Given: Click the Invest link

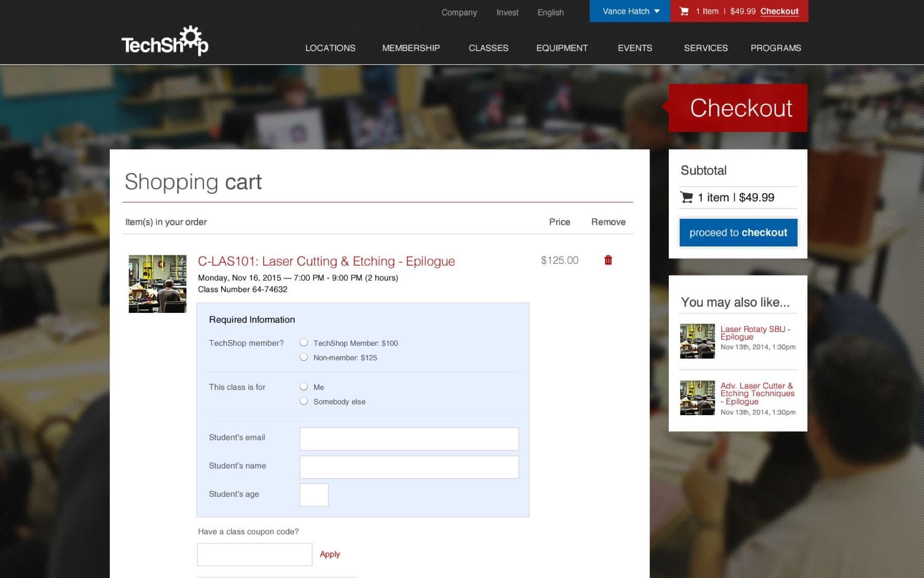Looking at the screenshot, I should pos(507,12).
